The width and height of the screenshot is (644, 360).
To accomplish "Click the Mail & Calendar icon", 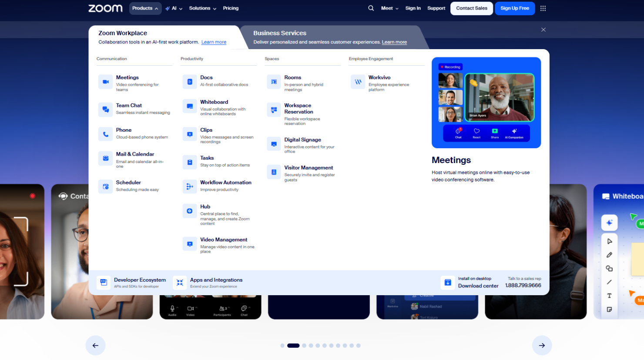I will click(105, 158).
